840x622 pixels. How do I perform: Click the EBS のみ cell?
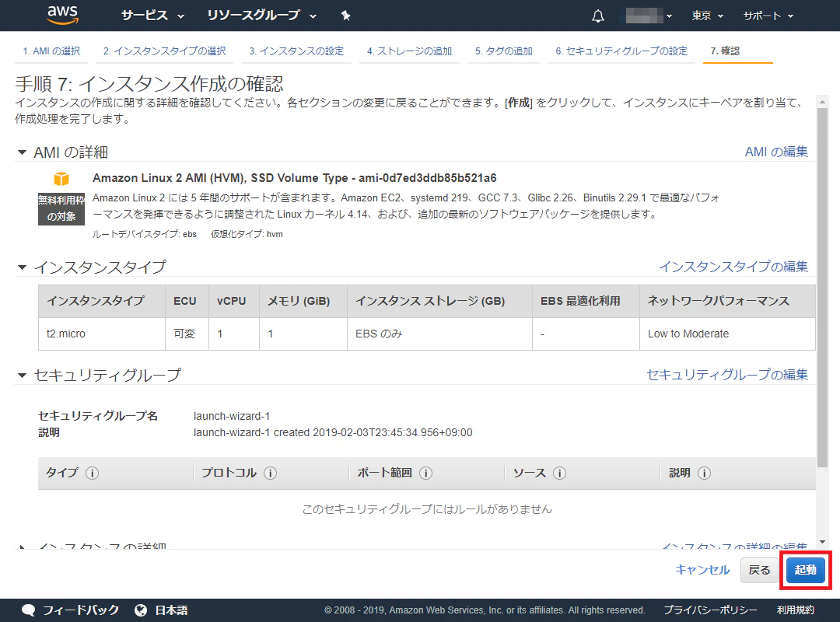[x=439, y=334]
